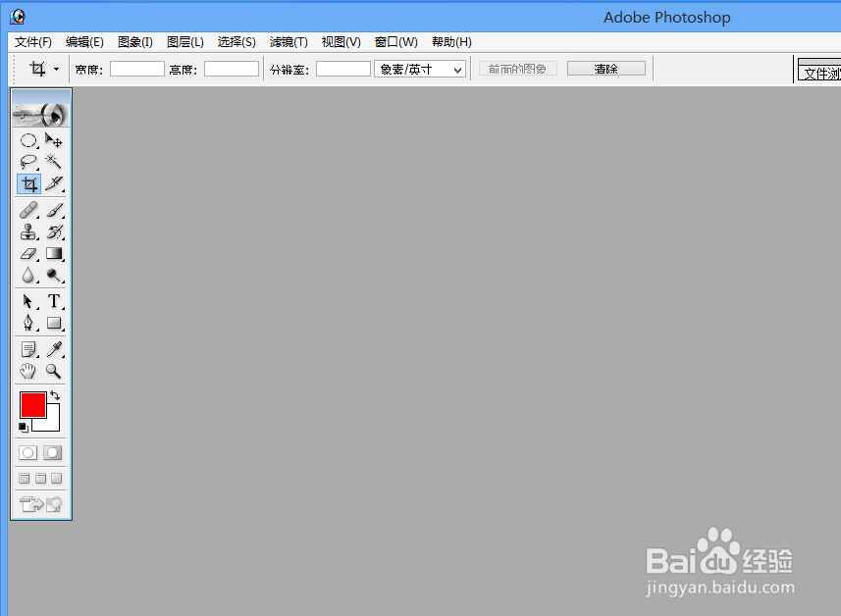Select the Brush tool
The image size is (841, 616).
[x=54, y=210]
